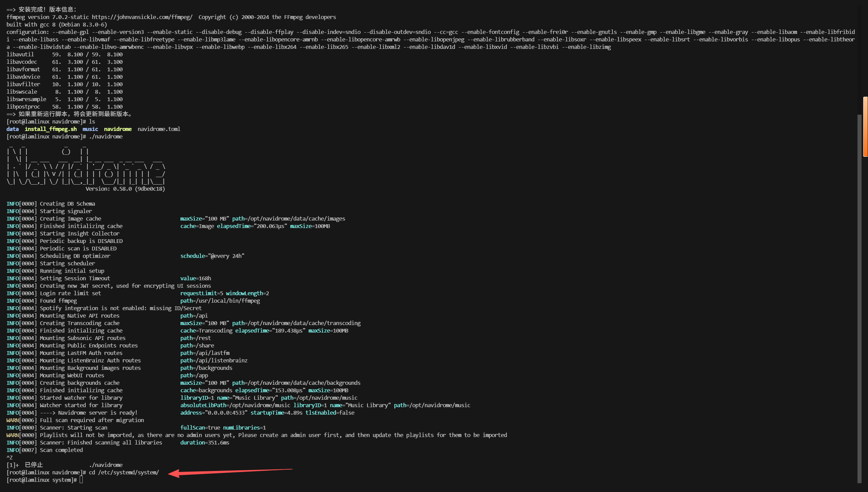This screenshot has height=492, width=868.
Task: Click the orange side tab at right edge
Action: [865, 127]
